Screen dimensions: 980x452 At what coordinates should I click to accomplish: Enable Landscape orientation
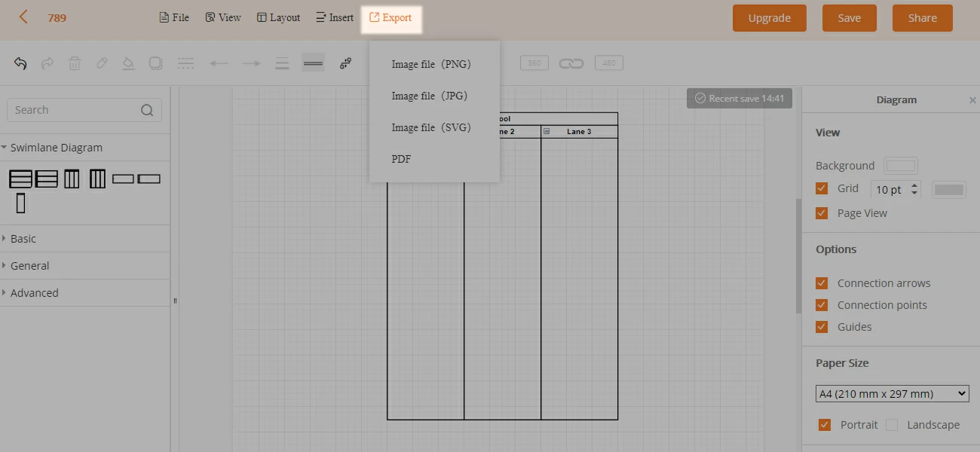(892, 425)
